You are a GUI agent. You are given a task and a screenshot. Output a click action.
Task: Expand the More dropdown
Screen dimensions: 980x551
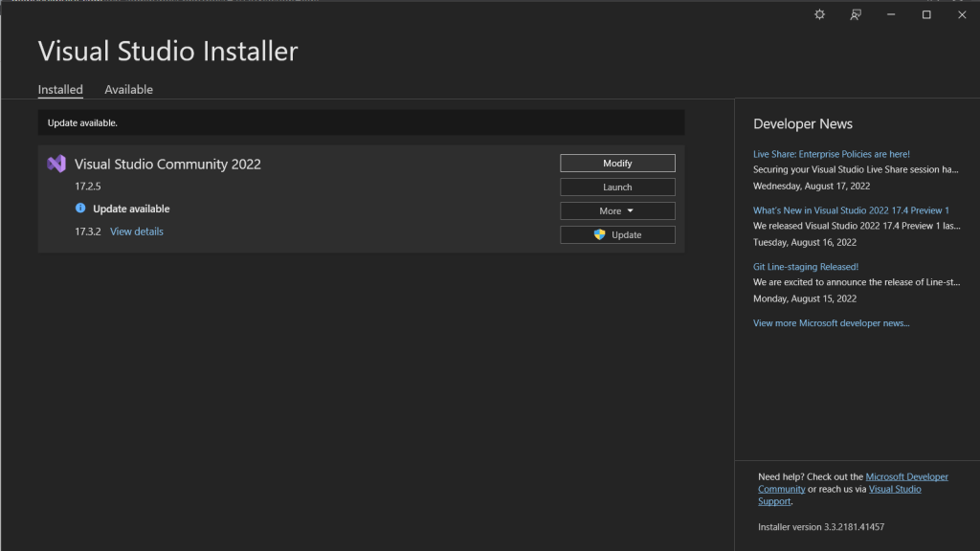pos(617,210)
